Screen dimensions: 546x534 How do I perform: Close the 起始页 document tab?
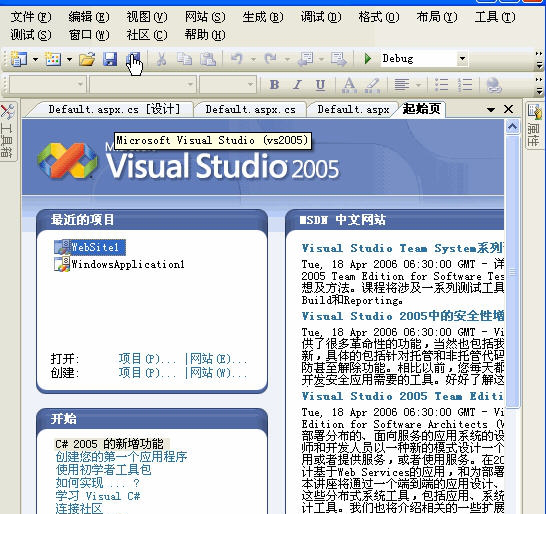[x=508, y=109]
